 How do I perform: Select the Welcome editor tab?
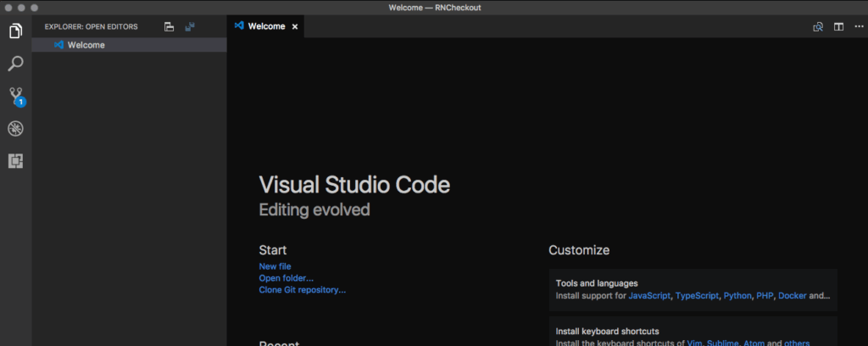(x=265, y=26)
